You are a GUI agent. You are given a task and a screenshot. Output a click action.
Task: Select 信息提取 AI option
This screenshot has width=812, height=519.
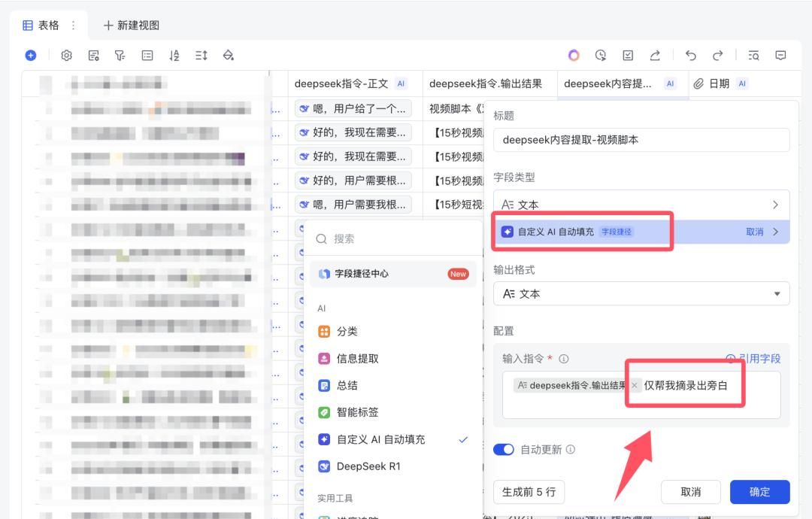392,359
